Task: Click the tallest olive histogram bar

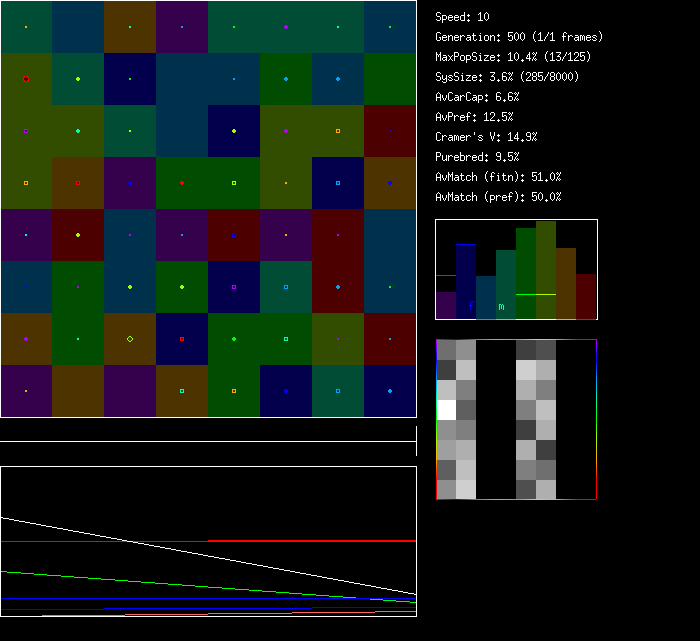Action: click(546, 270)
